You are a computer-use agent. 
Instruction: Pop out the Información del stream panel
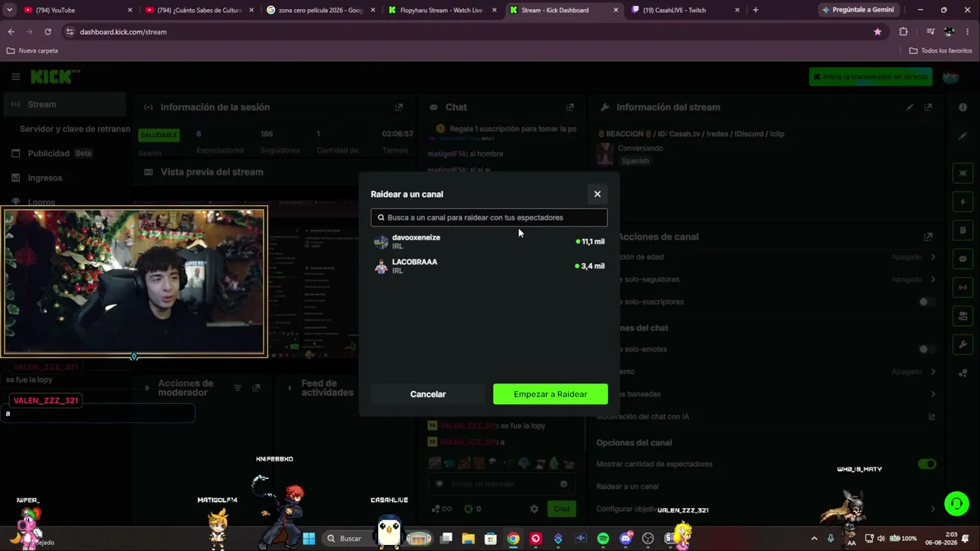click(929, 107)
